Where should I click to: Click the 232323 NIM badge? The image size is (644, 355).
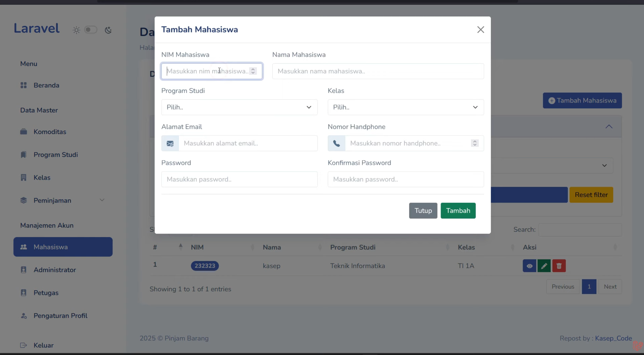[x=205, y=266]
